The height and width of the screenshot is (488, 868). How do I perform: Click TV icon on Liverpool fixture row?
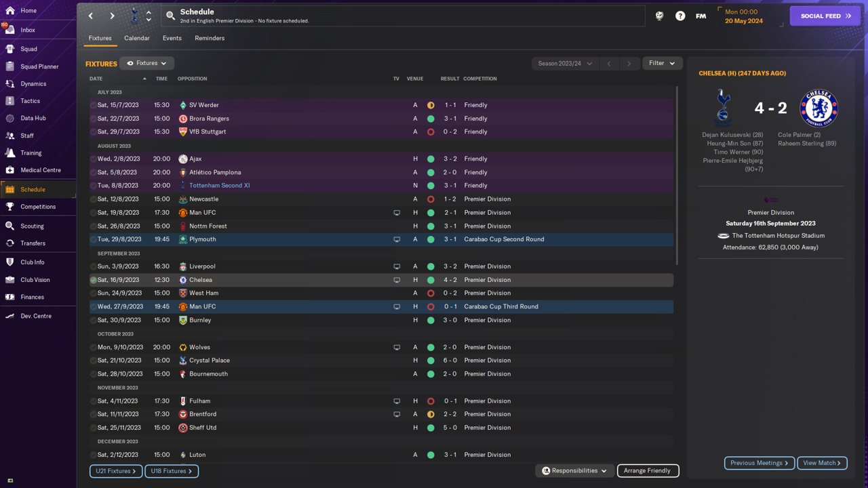click(x=397, y=266)
